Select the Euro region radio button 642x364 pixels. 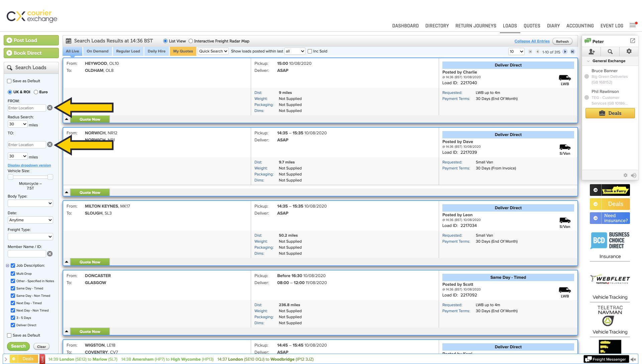(36, 92)
